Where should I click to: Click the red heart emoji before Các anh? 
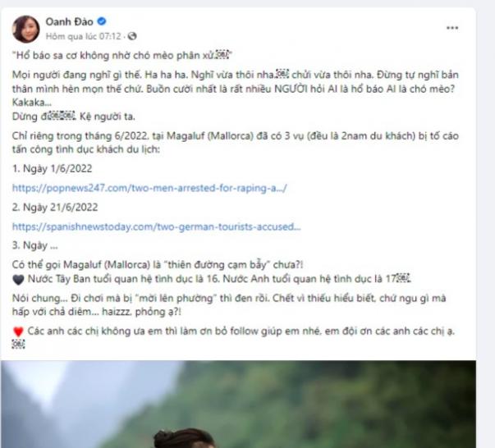point(18,331)
